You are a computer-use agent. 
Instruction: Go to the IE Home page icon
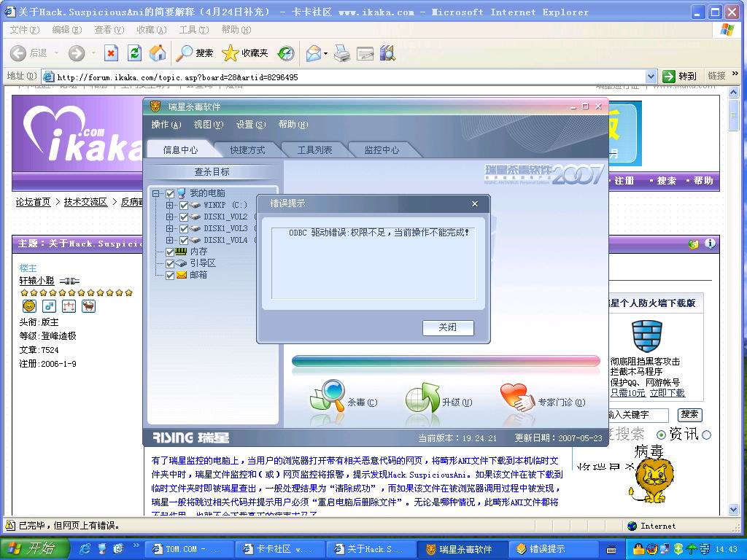pos(158,52)
